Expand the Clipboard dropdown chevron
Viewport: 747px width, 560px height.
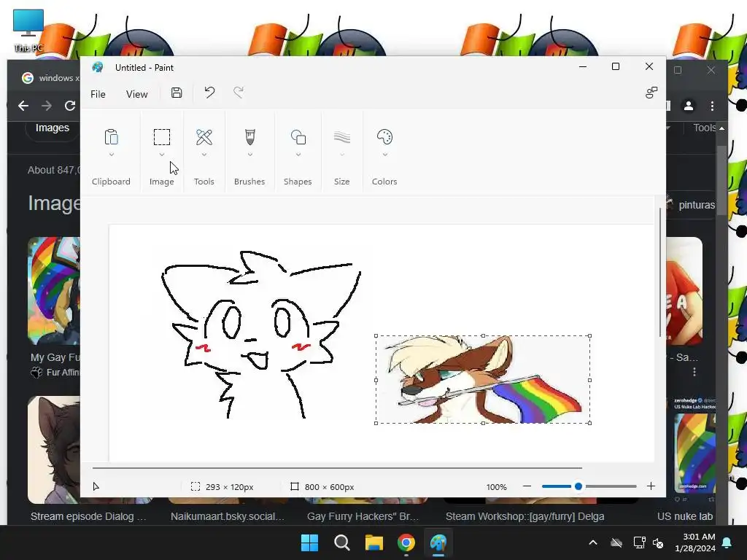(x=111, y=155)
